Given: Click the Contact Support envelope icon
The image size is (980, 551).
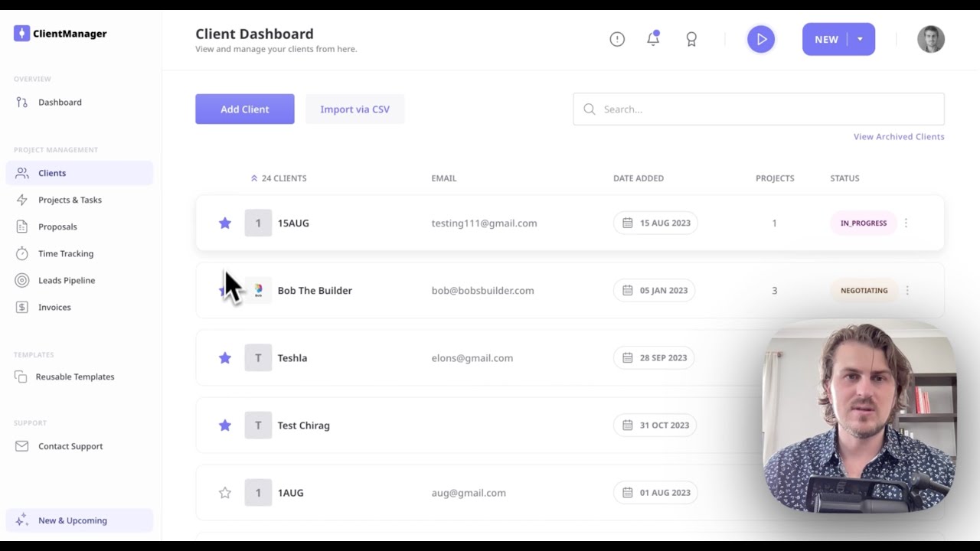Looking at the screenshot, I should [21, 446].
